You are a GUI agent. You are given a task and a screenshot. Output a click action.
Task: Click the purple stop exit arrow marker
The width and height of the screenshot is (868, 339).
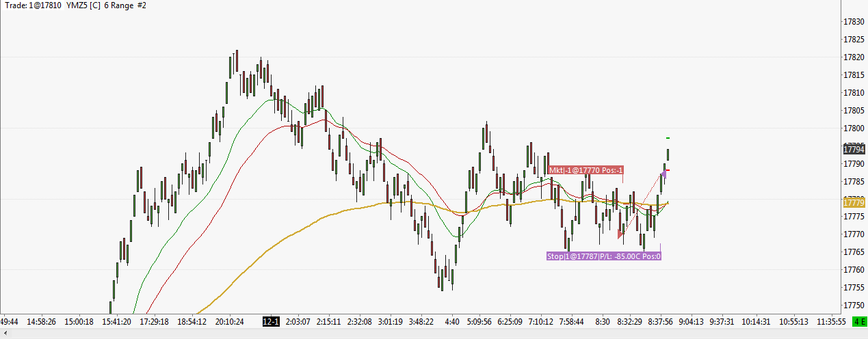[x=663, y=174]
